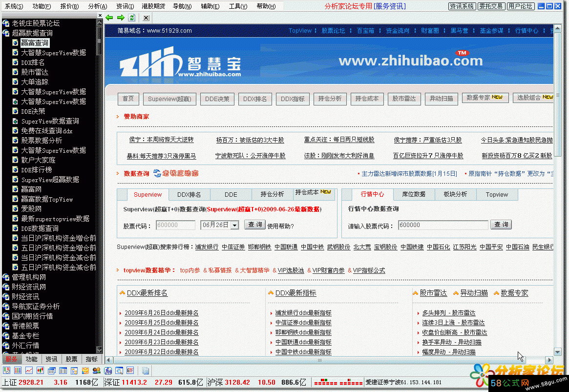Click the single table window icon

coord(63,371)
